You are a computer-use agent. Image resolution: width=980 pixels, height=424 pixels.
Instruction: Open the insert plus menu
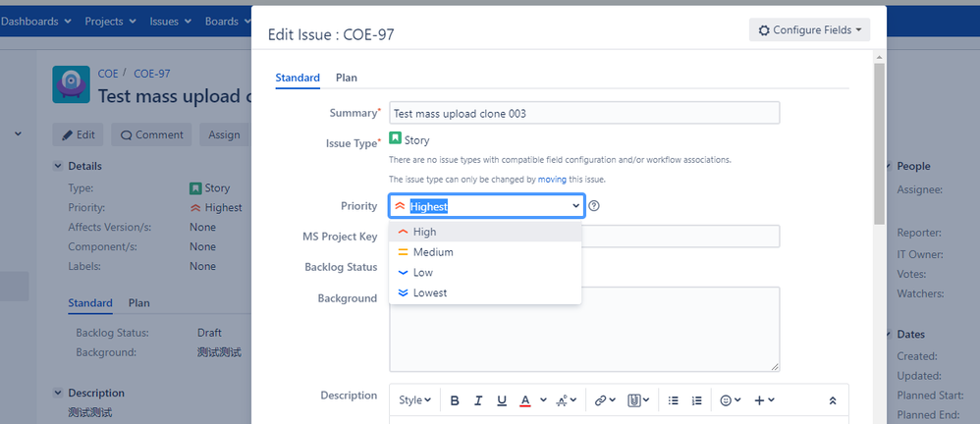764,400
